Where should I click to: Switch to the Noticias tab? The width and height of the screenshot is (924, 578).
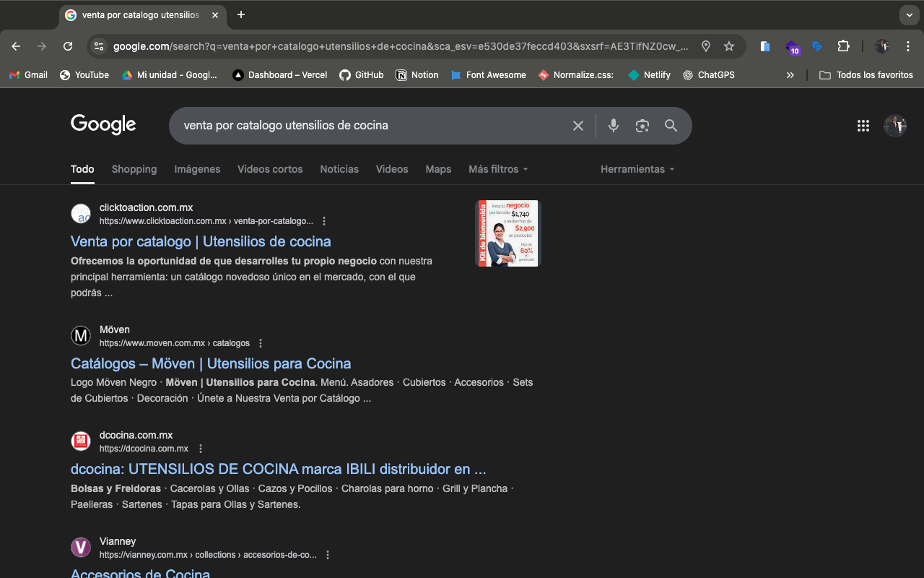[339, 169]
